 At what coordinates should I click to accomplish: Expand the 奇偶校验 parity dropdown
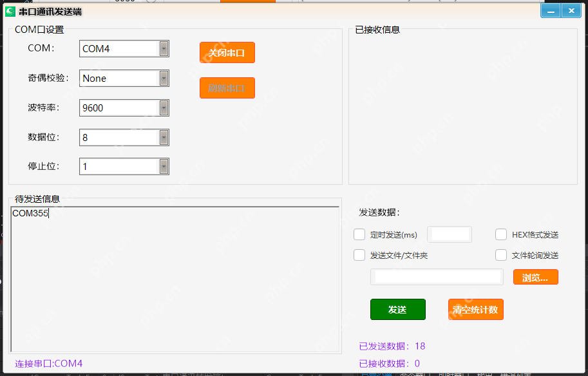click(164, 78)
